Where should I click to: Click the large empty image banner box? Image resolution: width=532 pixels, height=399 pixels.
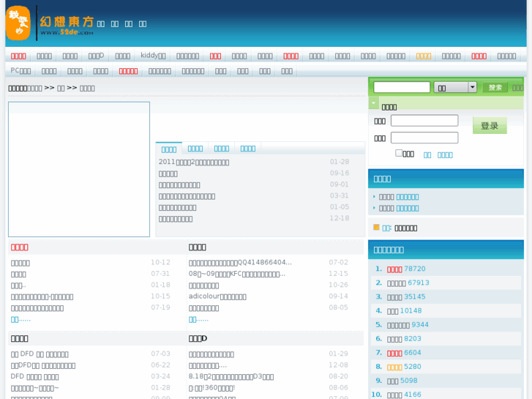pos(79,169)
